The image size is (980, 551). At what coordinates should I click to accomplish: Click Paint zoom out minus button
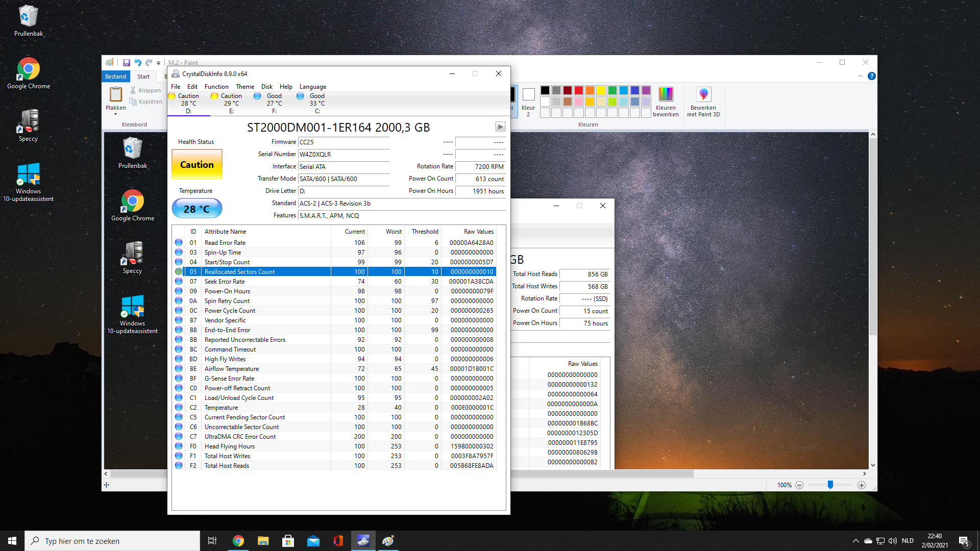(799, 485)
